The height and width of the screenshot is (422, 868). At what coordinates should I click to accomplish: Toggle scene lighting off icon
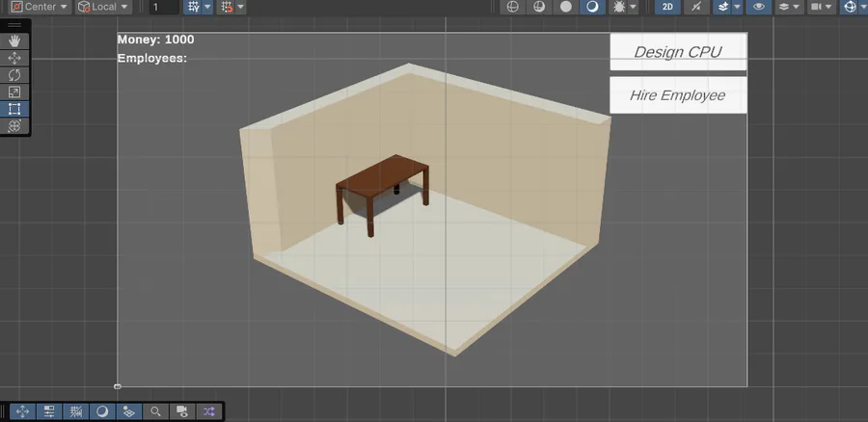(696, 7)
